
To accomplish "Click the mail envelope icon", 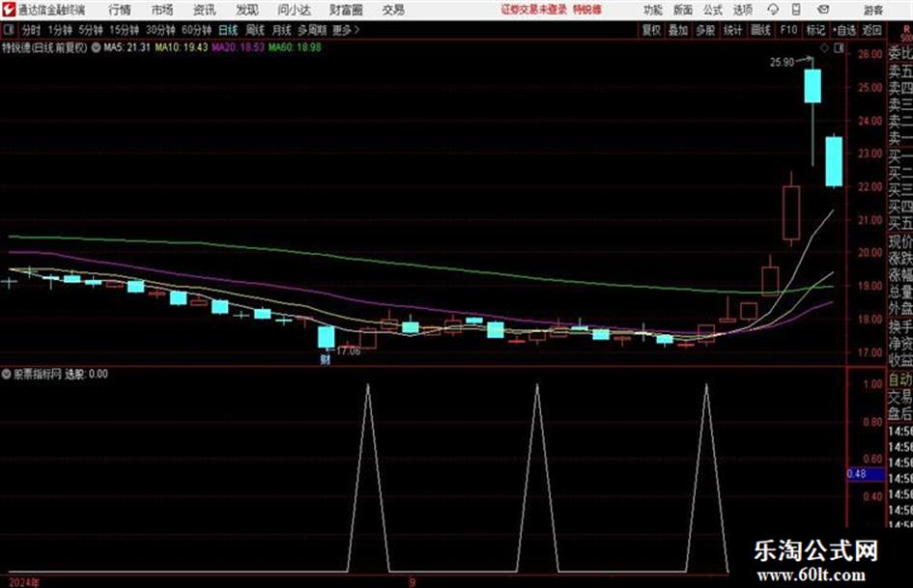I will [x=823, y=10].
